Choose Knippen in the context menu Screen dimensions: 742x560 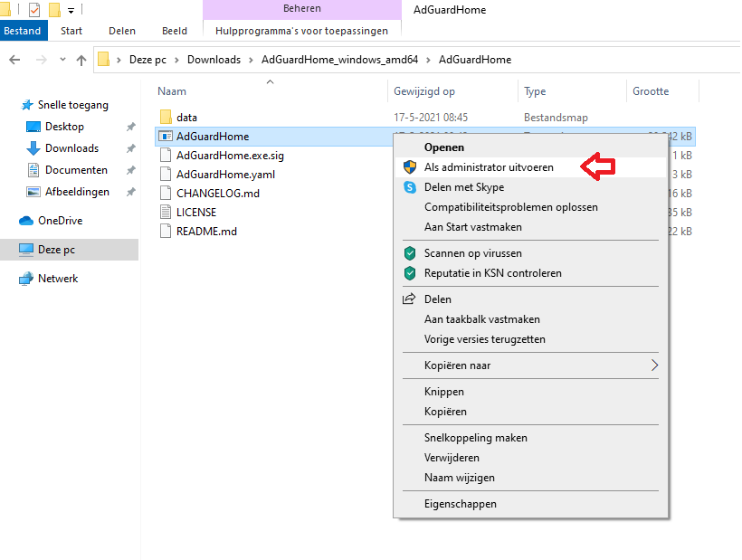click(530, 392)
